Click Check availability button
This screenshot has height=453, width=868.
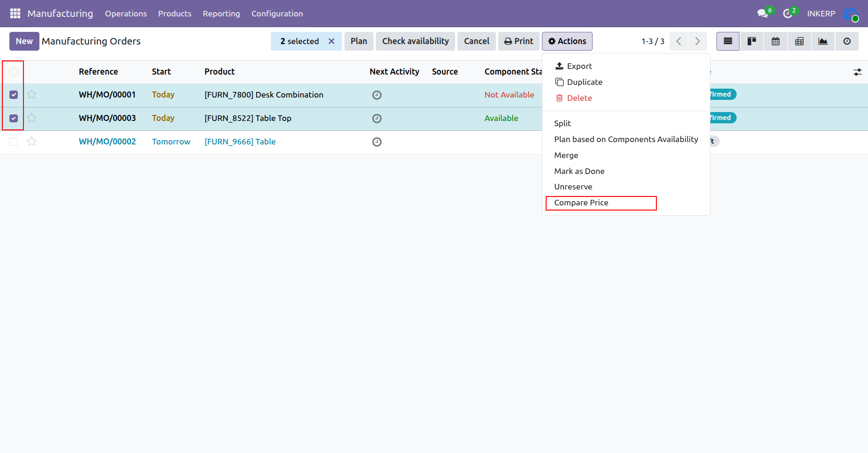[x=415, y=41]
